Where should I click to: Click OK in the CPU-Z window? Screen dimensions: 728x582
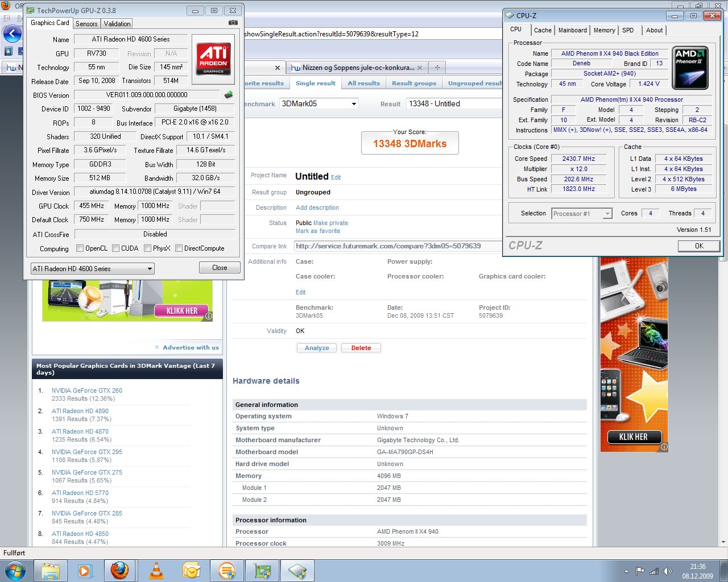pyautogui.click(x=699, y=246)
